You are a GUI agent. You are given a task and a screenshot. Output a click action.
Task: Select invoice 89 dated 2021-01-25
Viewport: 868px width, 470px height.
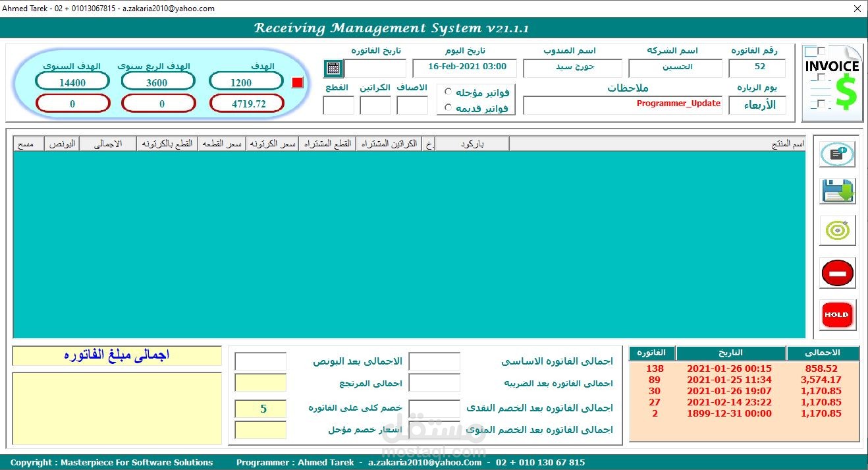click(744, 380)
